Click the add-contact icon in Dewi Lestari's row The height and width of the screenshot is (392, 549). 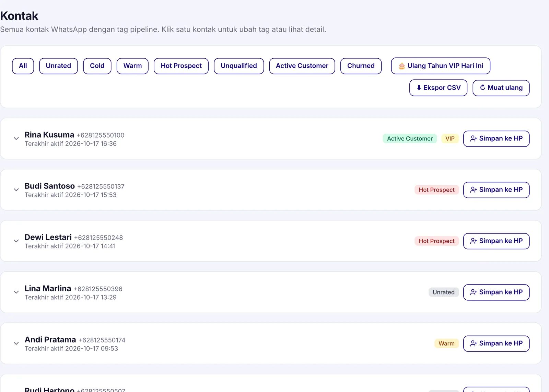(474, 241)
